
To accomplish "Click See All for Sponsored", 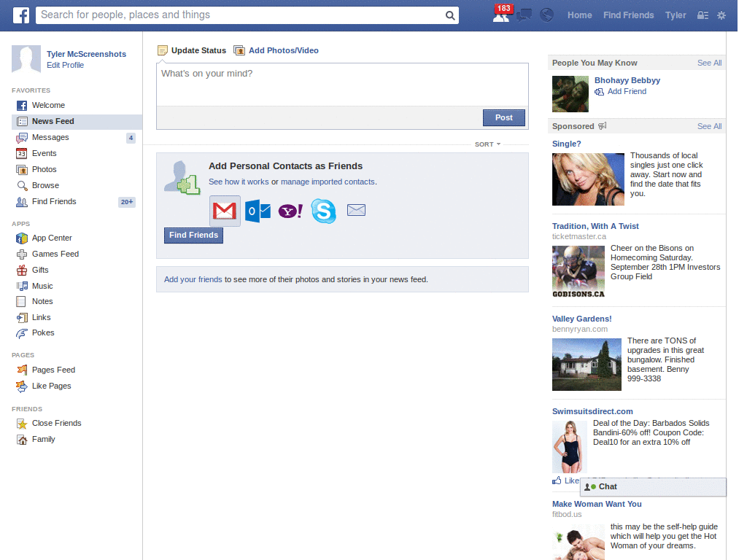I will [709, 126].
